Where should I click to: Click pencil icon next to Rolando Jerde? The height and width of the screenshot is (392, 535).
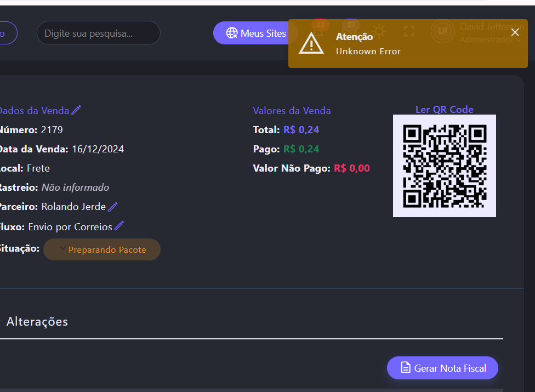(113, 207)
